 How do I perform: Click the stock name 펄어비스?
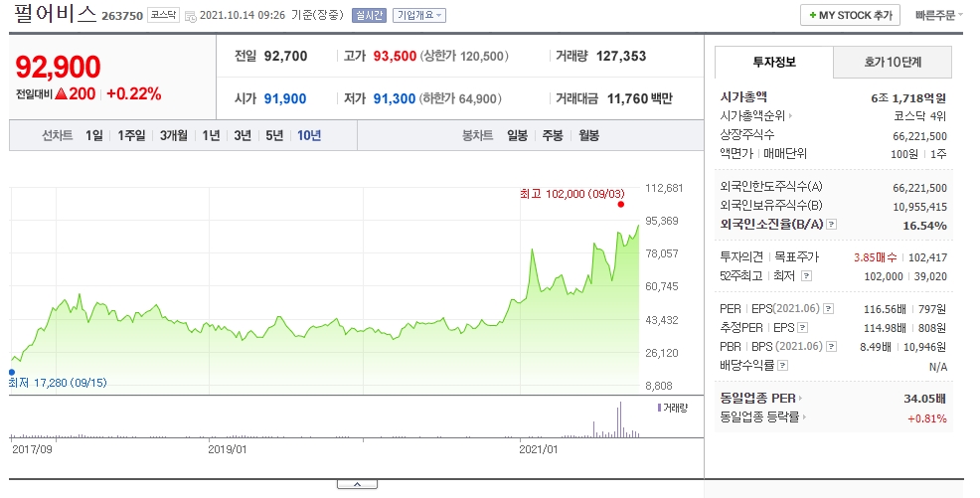pos(55,14)
